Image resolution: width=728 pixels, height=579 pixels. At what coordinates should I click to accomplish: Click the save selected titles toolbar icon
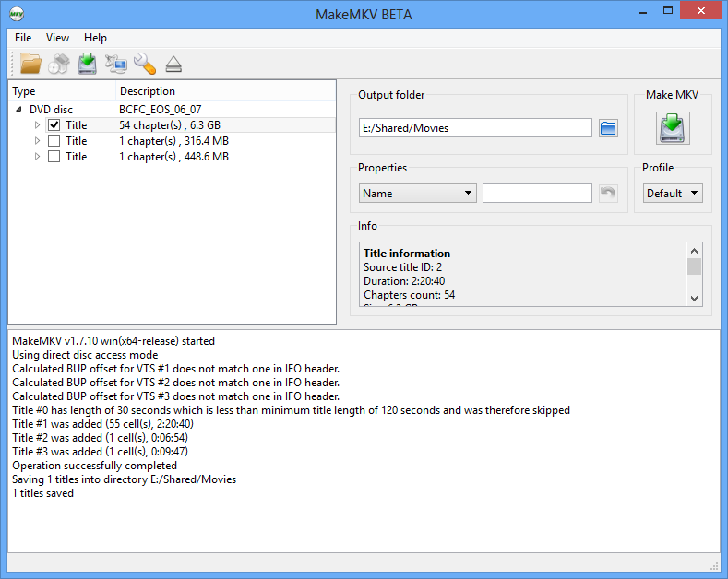[88, 64]
